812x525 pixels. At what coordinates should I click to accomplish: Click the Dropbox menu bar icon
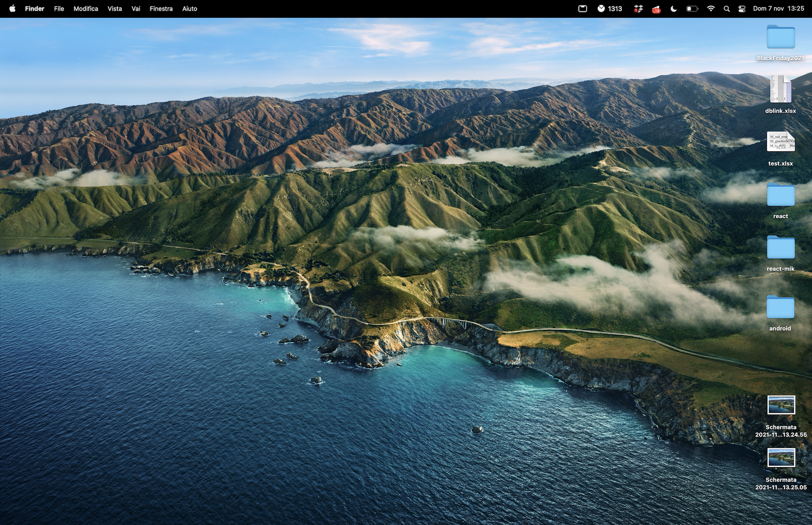click(638, 8)
